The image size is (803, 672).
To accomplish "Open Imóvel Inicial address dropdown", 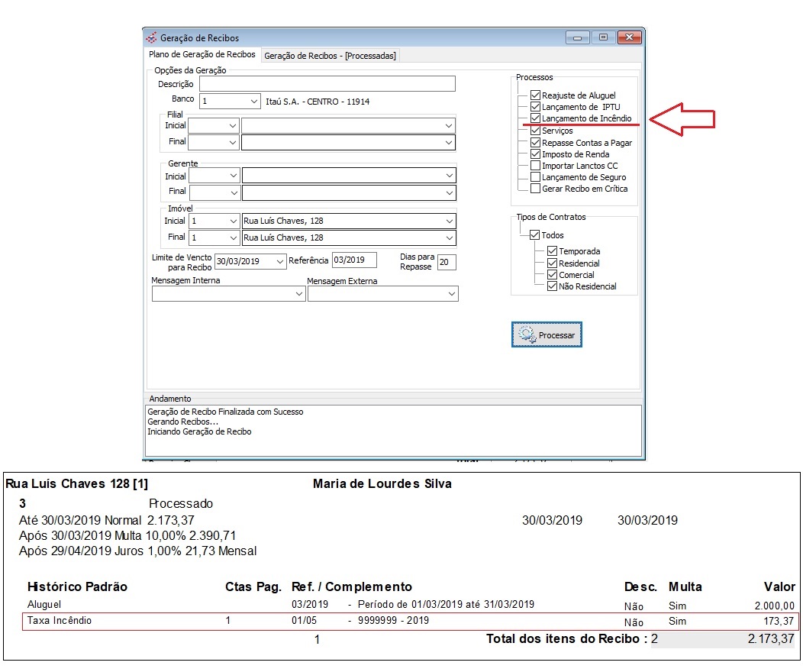I will pos(449,221).
